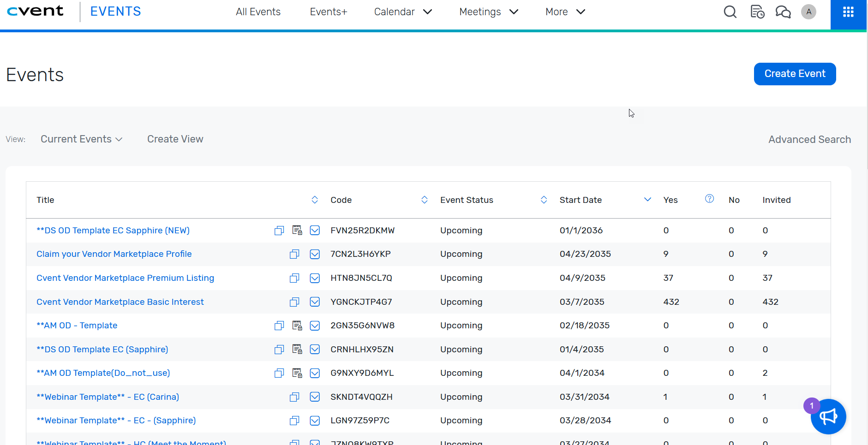This screenshot has width=868, height=445.
Task: Copy event Webinar Template EC (Carina)
Action: point(294,397)
